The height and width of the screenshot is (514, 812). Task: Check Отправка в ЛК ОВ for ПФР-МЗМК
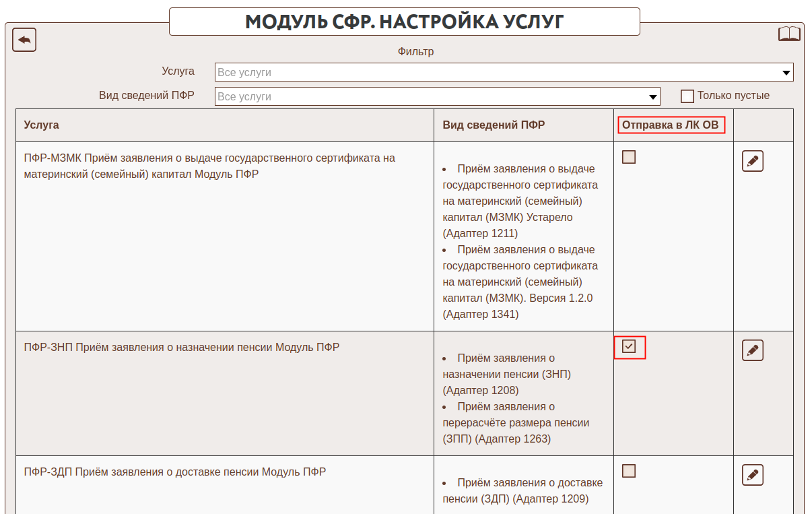(629, 158)
